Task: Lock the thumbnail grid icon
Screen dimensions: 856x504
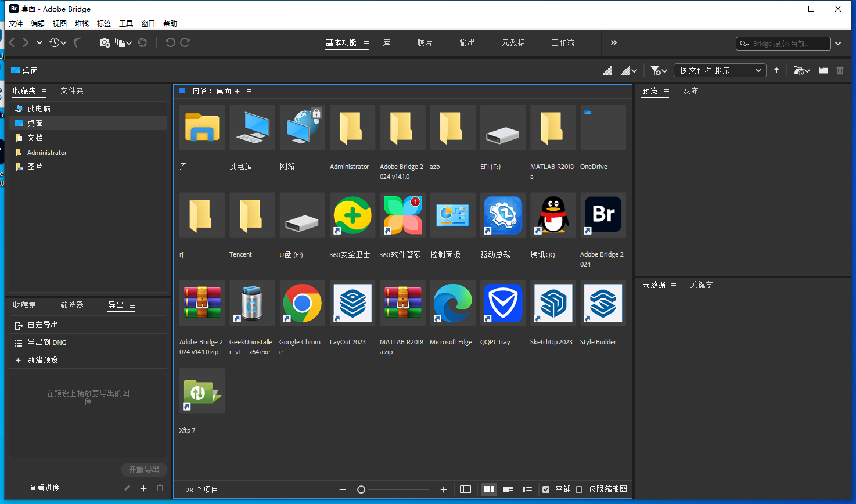Action: tap(465, 489)
